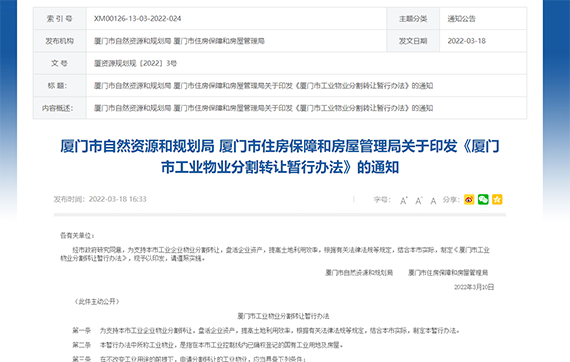Image resolution: width=570 pixels, height=362 pixels.
Task: Click 字号 font size label
Action: tap(382, 200)
